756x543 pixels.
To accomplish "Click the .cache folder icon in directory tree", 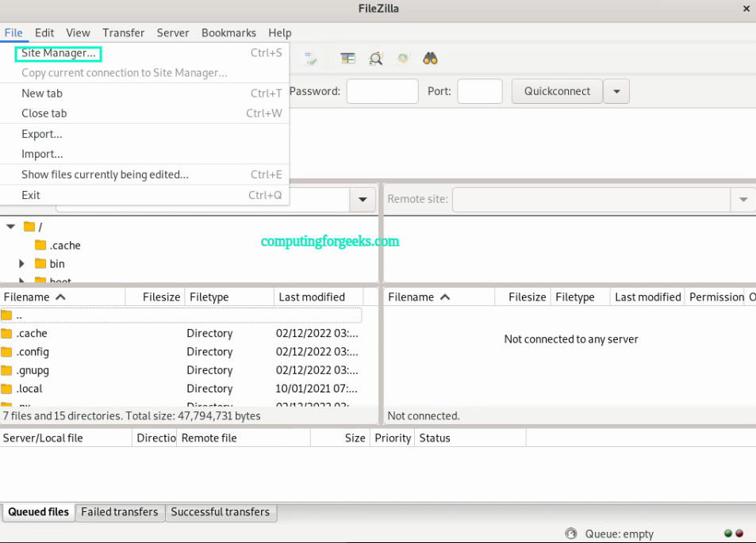I will coord(41,245).
